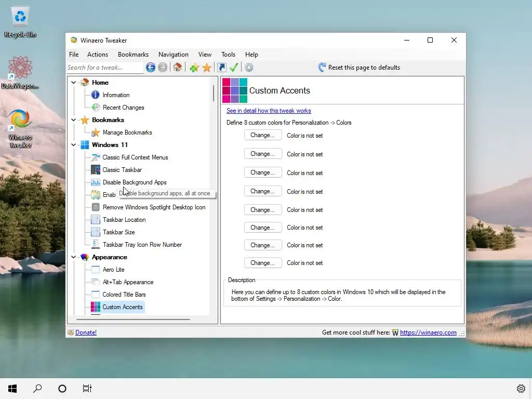Image resolution: width=532 pixels, height=399 pixels.
Task: Click the fifth Change... color button
Action: pyautogui.click(x=263, y=210)
